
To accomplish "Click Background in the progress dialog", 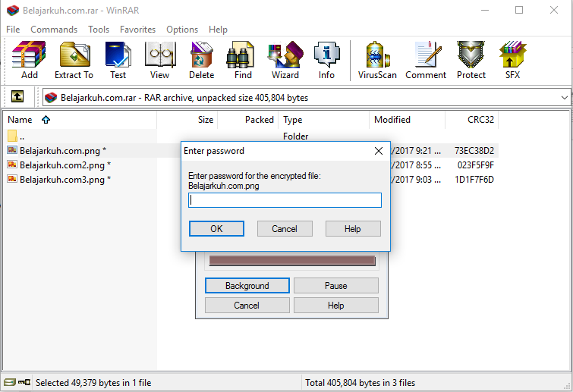I will [247, 285].
